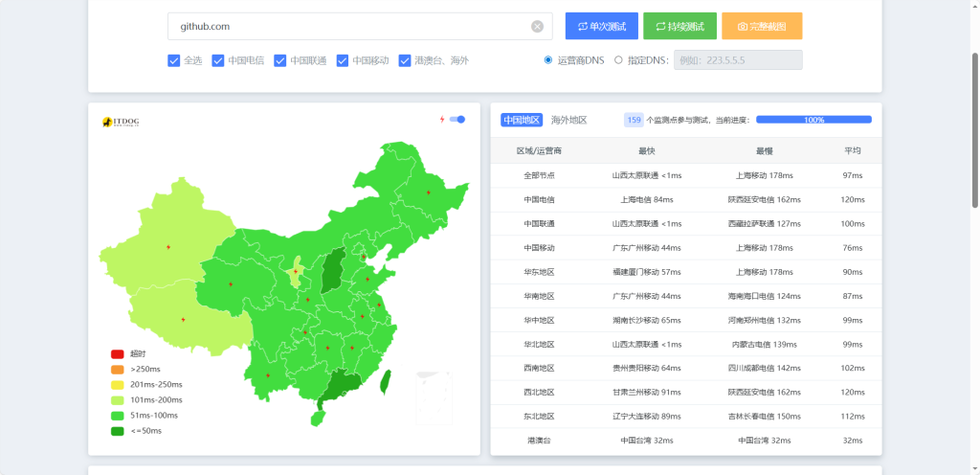
Task: Switch to the 海外地区 tab
Action: coord(568,120)
